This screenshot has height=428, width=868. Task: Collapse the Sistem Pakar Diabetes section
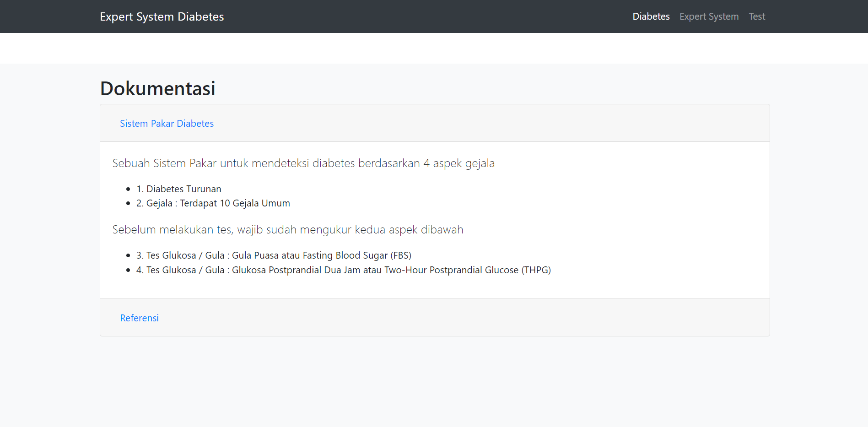click(167, 124)
